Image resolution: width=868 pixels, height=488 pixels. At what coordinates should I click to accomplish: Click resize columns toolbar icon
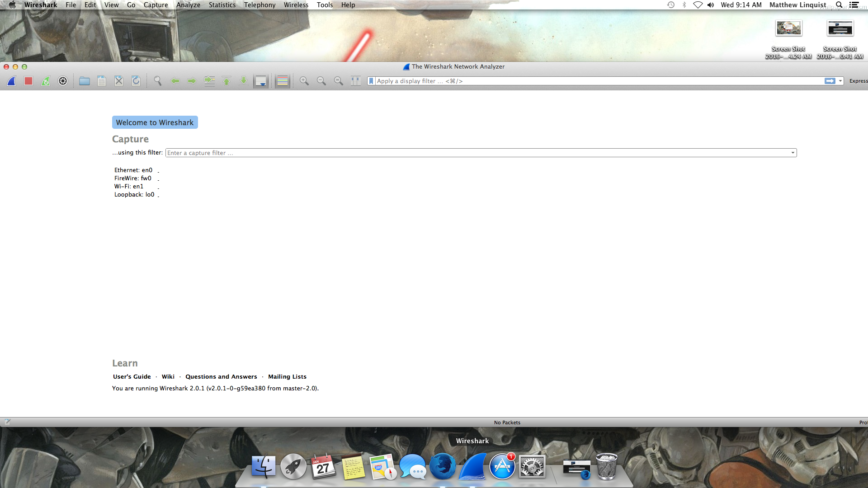point(356,81)
